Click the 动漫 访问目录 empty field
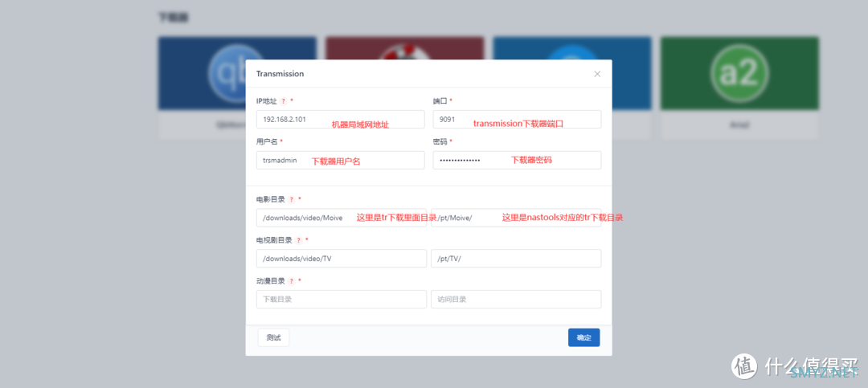The width and height of the screenshot is (868, 388). (x=516, y=300)
